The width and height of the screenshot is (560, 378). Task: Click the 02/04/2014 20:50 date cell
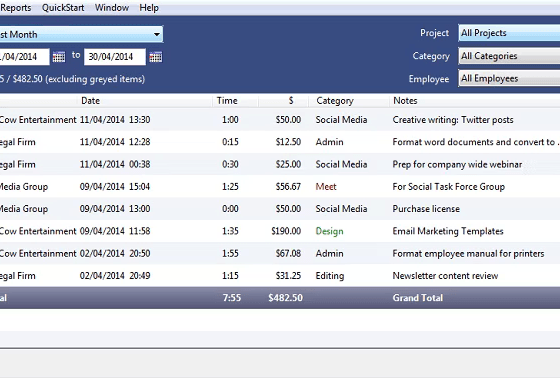tap(115, 253)
